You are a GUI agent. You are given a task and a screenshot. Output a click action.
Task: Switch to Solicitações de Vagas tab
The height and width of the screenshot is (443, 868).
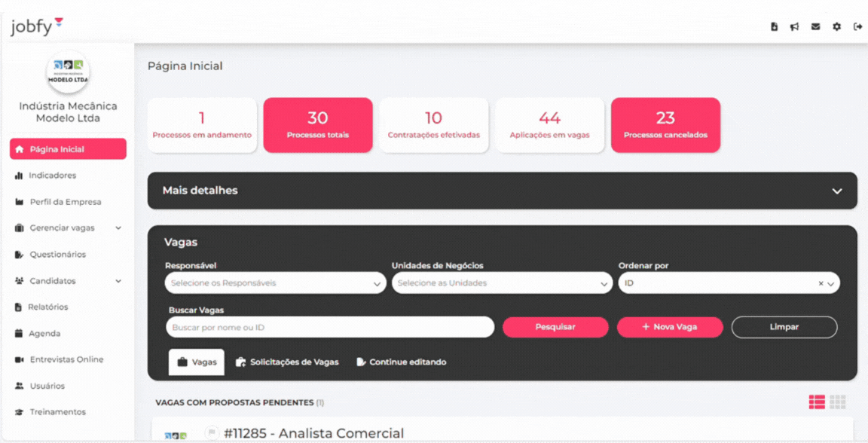click(x=287, y=362)
